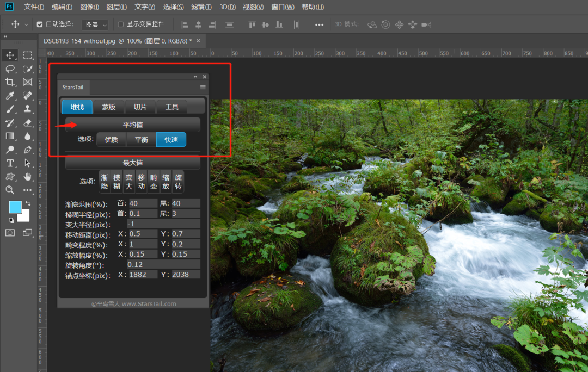The height and width of the screenshot is (372, 588).
Task: Select the Horizontal Type tool
Action: tap(10, 163)
